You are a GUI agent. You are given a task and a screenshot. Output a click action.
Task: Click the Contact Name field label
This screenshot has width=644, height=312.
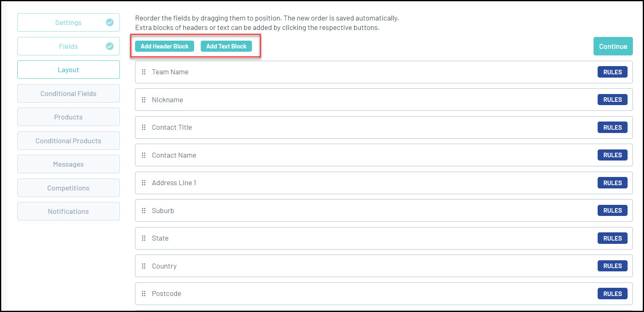click(174, 155)
